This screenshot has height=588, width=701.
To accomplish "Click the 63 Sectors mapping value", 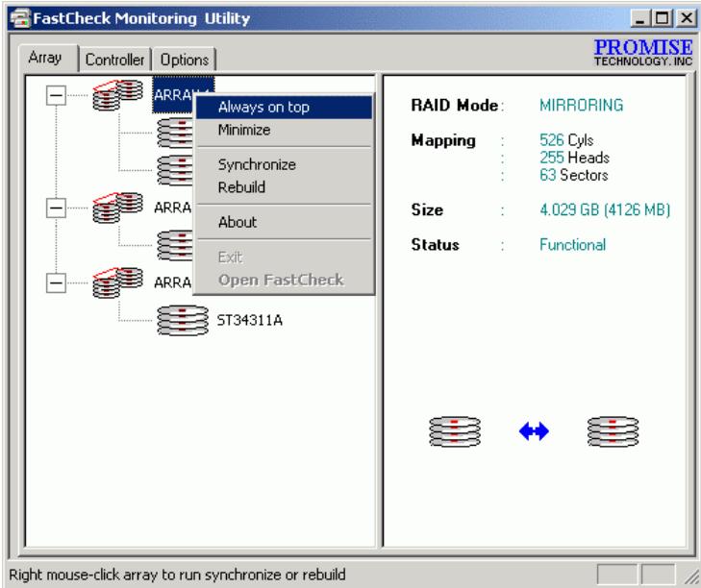I will [x=573, y=175].
